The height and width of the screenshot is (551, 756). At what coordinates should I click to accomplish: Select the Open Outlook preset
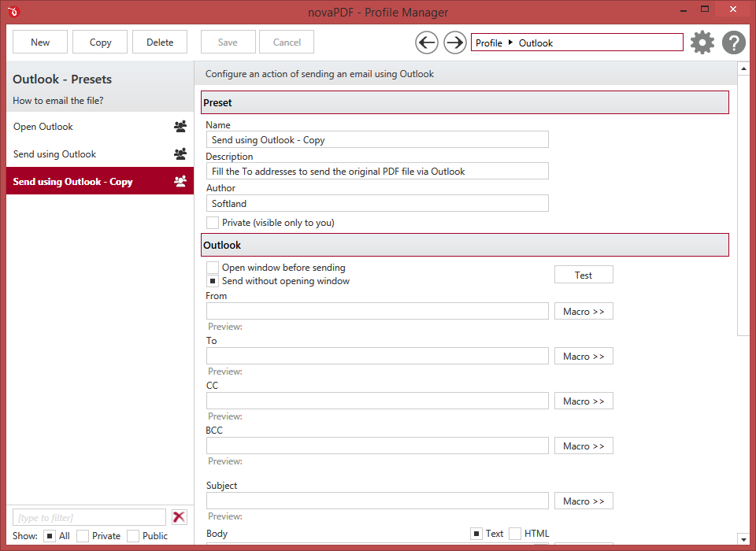click(100, 126)
